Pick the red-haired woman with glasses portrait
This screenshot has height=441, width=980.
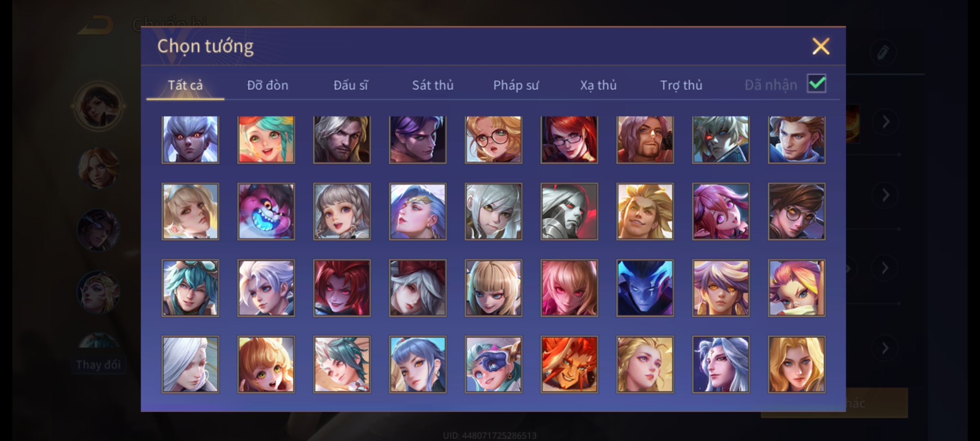(569, 140)
